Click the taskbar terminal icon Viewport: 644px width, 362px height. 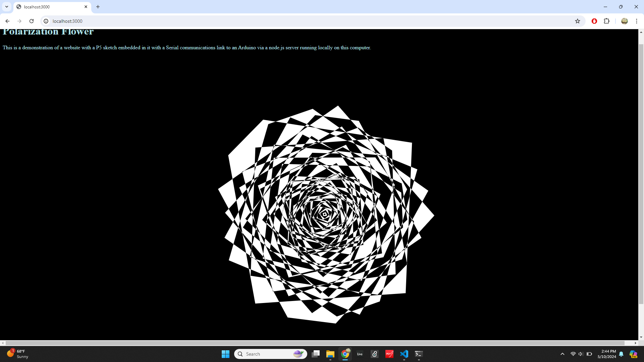(418, 354)
